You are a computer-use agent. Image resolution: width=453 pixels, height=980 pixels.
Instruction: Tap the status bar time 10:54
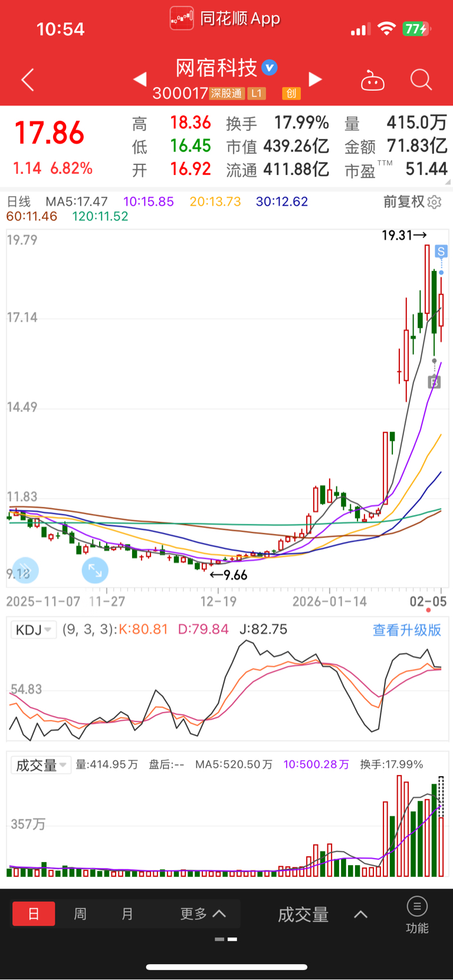(x=60, y=29)
